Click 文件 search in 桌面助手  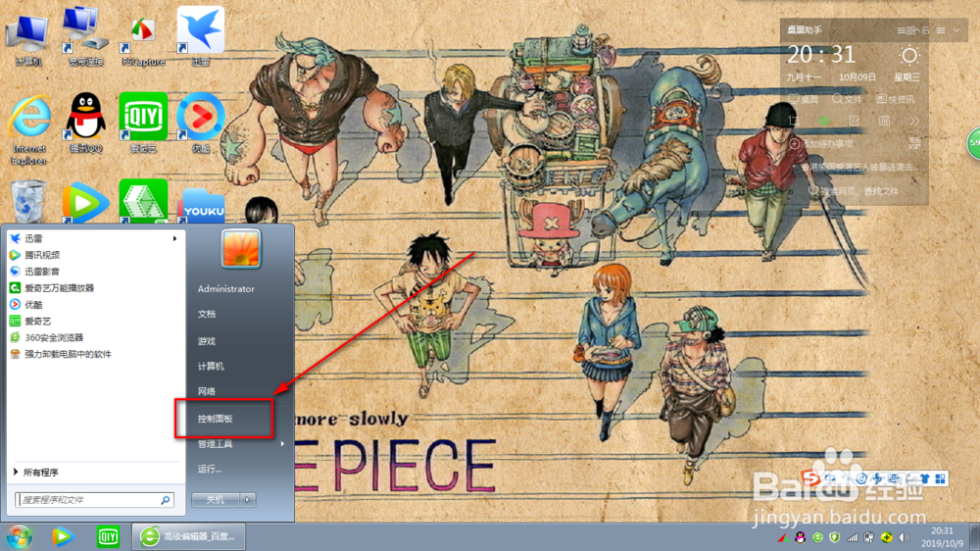point(848,99)
